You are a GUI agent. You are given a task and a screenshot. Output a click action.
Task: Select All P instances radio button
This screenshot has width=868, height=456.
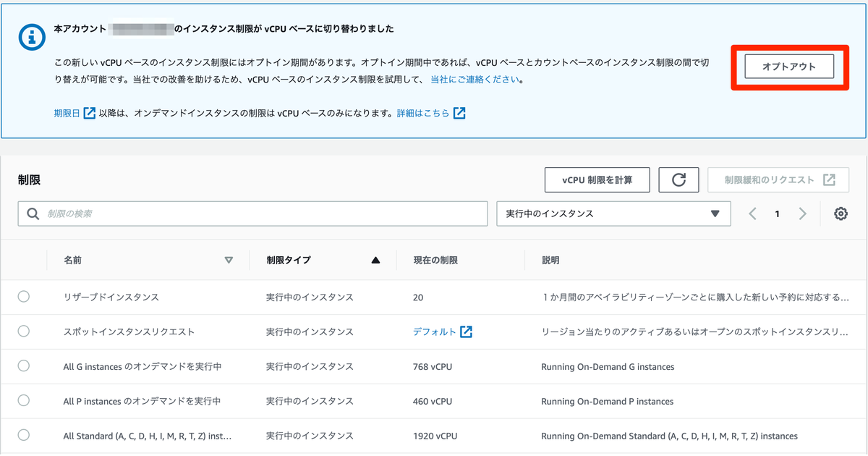[24, 401]
